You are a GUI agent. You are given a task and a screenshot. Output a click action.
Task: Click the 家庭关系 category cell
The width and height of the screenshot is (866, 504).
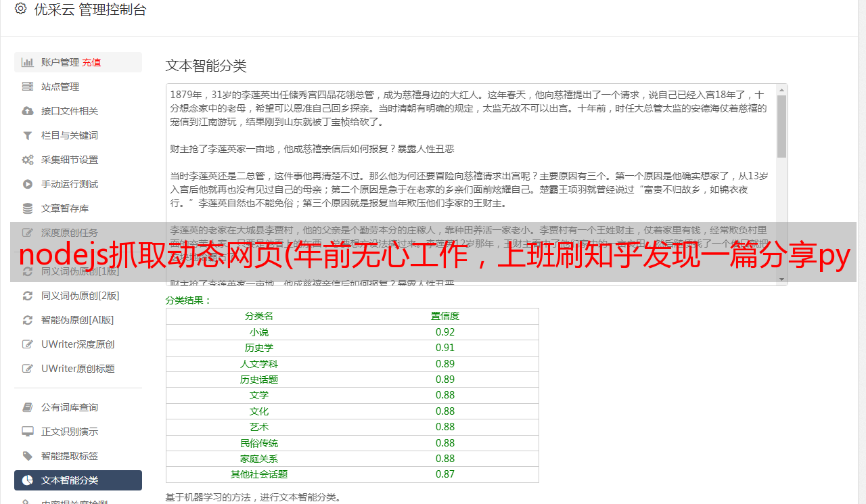point(259,459)
